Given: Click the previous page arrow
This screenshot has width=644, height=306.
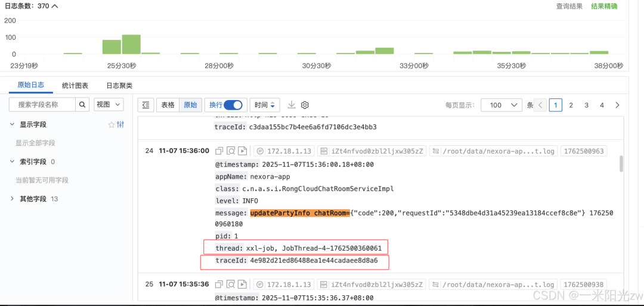Looking at the screenshot, I should (540, 105).
